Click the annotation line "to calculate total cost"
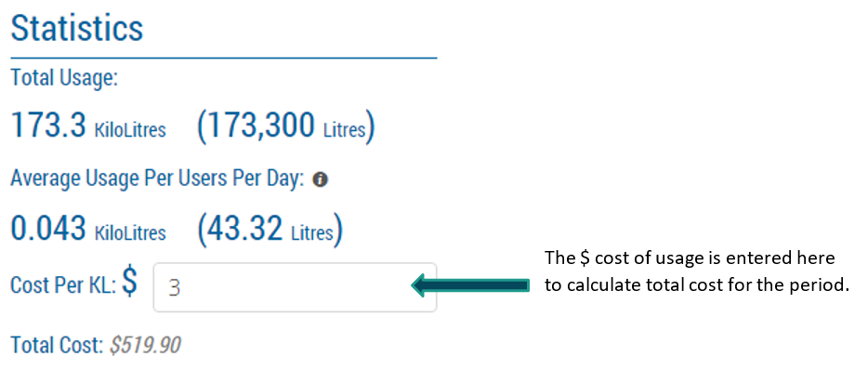This screenshot has width=868, height=383. pos(697,285)
